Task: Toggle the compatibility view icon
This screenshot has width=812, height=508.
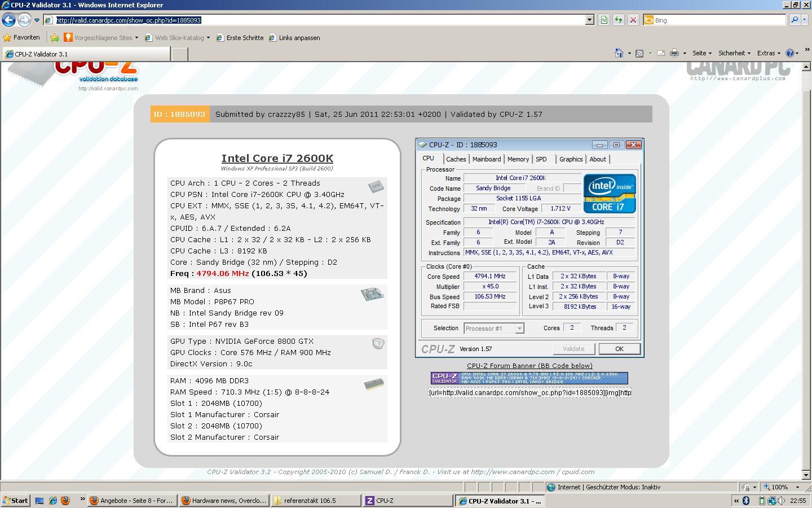Action: pos(604,20)
